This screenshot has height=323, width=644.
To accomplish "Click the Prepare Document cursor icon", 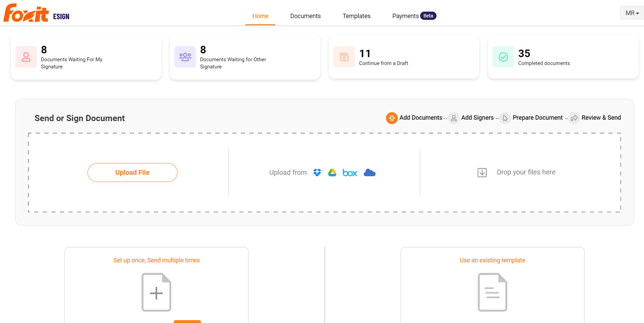I will [505, 118].
